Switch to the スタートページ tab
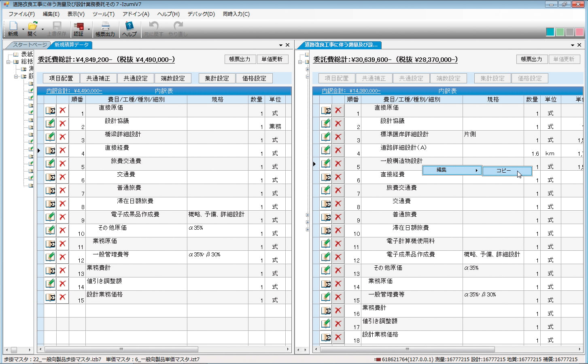 29,45
